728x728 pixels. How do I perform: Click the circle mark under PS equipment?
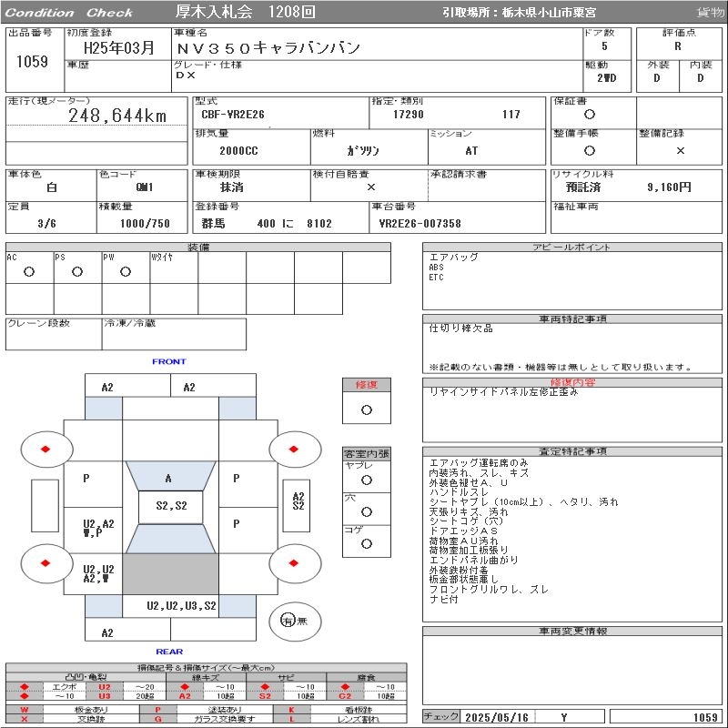pyautogui.click(x=77, y=272)
